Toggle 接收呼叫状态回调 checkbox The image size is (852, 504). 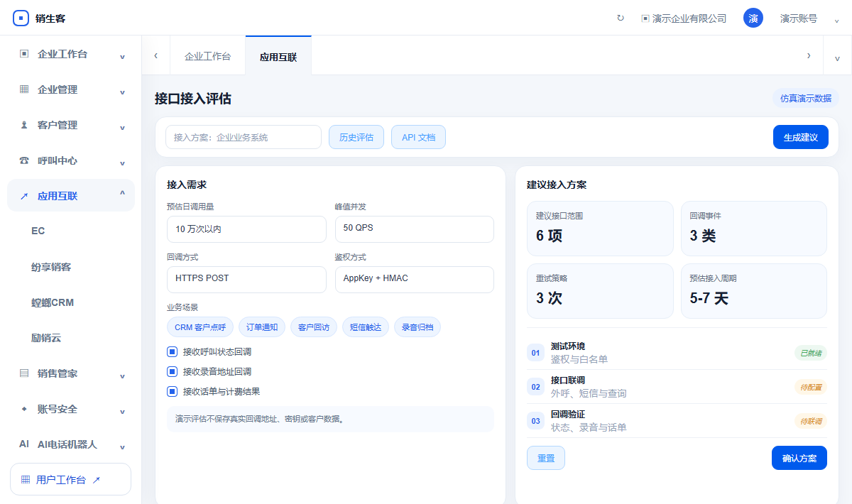(172, 351)
